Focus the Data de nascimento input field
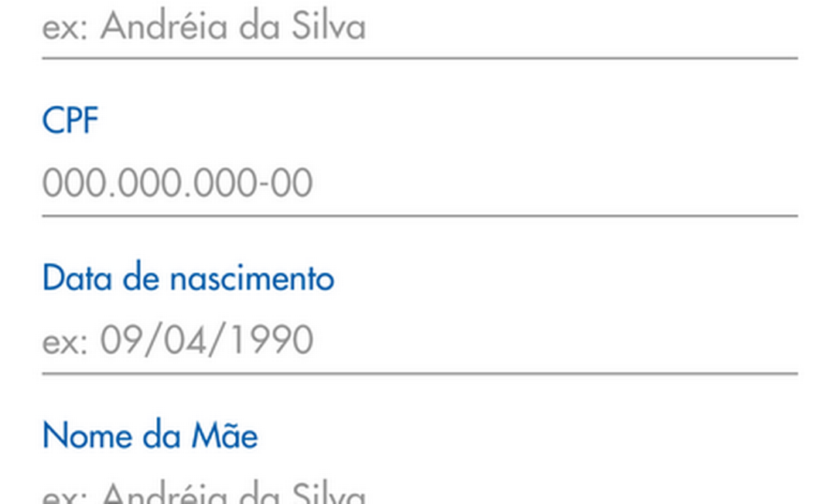 tap(418, 341)
